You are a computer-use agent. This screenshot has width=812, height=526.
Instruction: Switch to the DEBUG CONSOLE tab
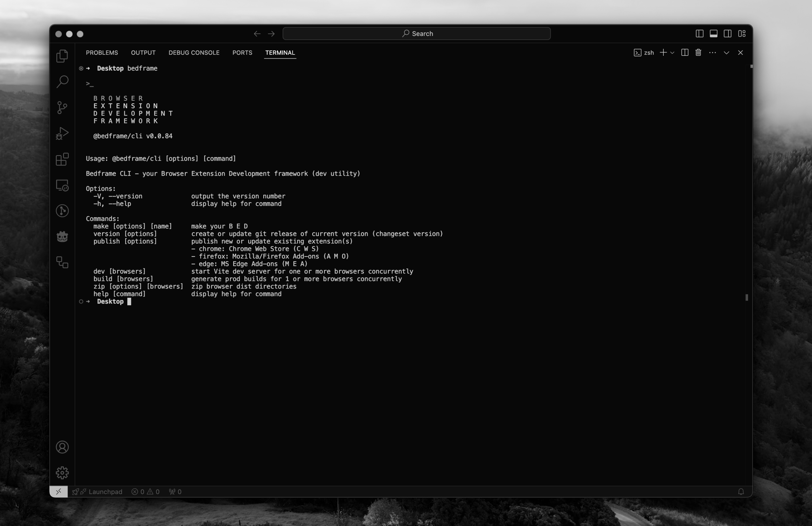pyautogui.click(x=194, y=52)
